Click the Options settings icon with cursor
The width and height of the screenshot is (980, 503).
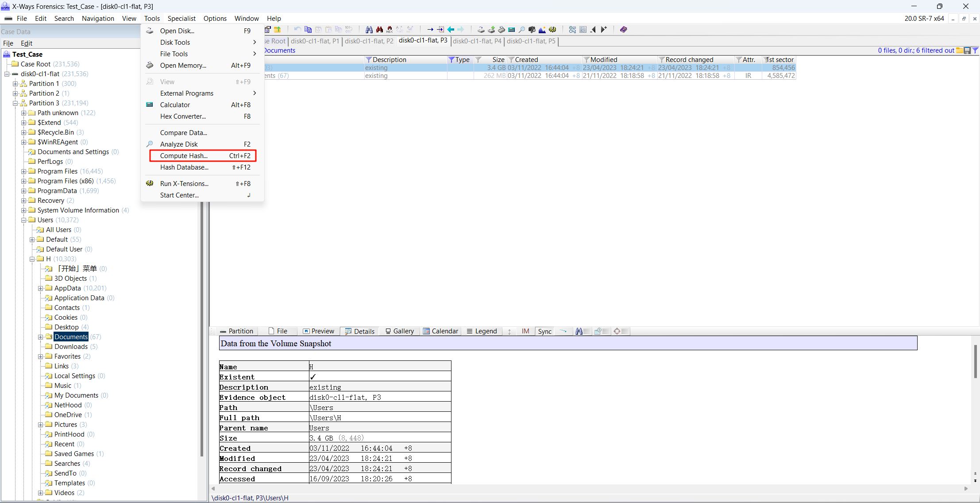click(572, 30)
